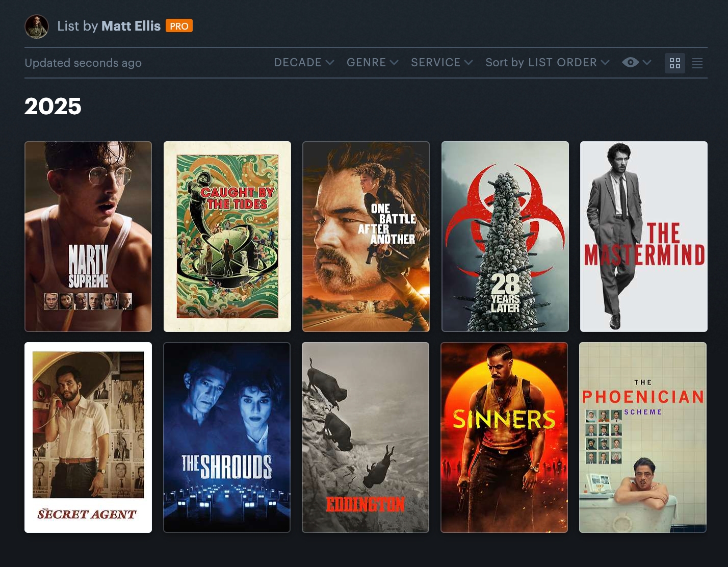728x567 pixels.
Task: Click the orange PRO badge
Action: (179, 26)
